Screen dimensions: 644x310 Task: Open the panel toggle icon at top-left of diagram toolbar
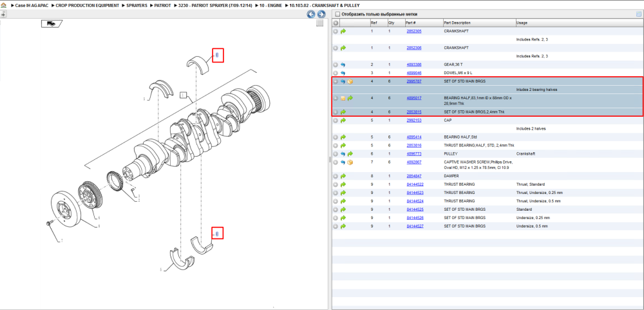click(3, 14)
